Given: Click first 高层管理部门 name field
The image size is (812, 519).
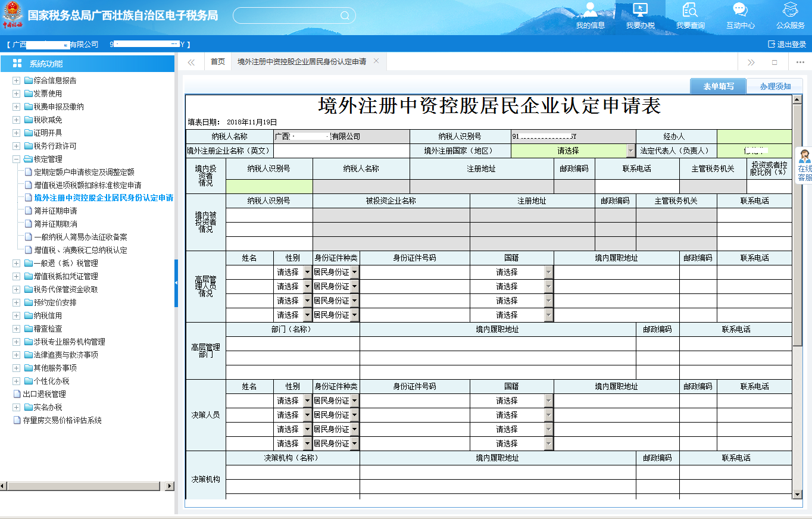Looking at the screenshot, I should click(x=292, y=343).
